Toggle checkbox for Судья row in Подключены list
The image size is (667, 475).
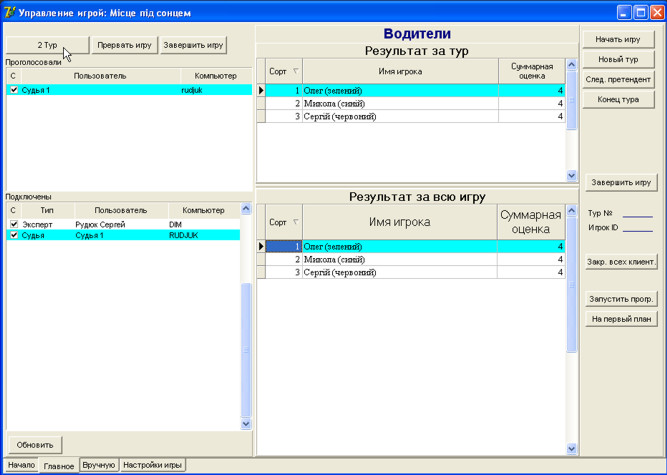click(x=13, y=236)
